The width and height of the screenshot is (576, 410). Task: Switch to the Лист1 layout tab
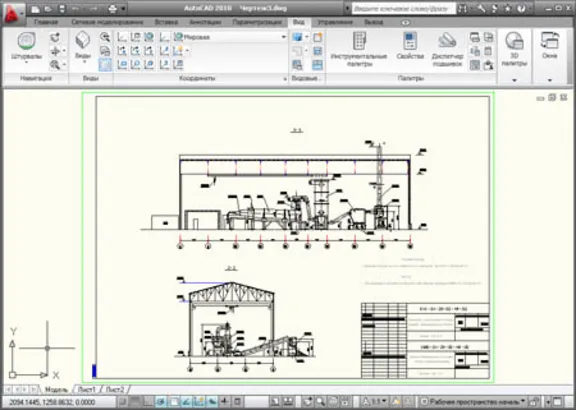[x=86, y=389]
